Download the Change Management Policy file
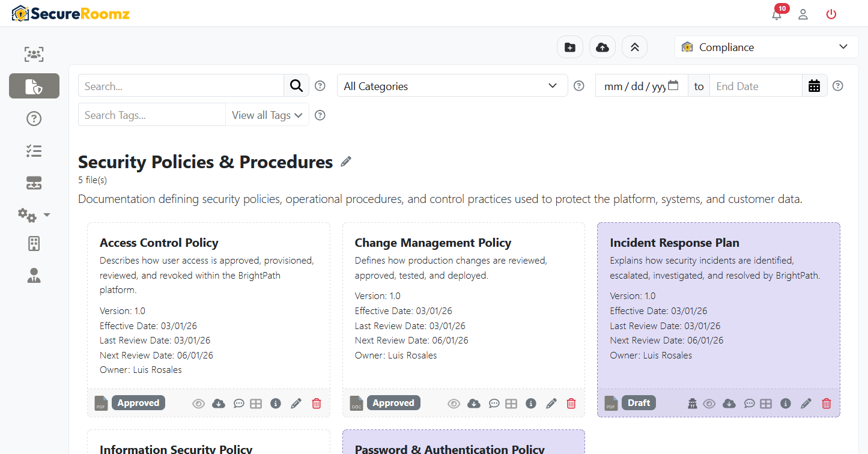The height and width of the screenshot is (454, 868). (x=474, y=404)
